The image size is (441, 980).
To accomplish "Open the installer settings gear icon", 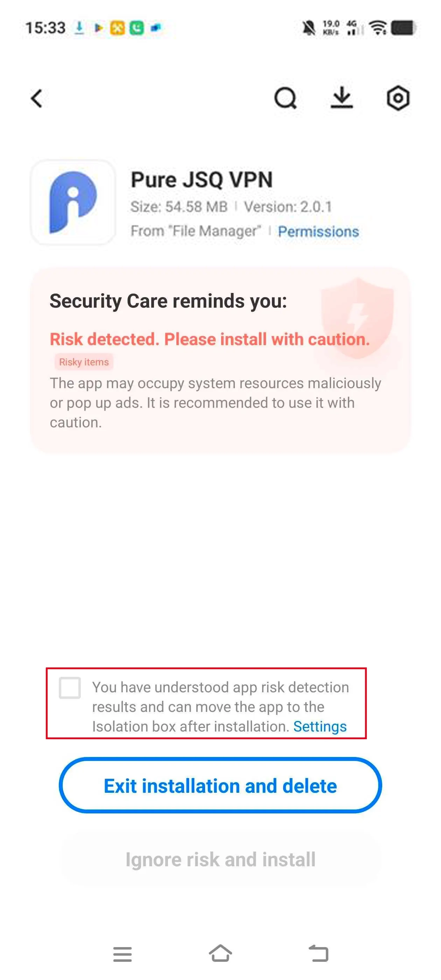I will point(398,98).
